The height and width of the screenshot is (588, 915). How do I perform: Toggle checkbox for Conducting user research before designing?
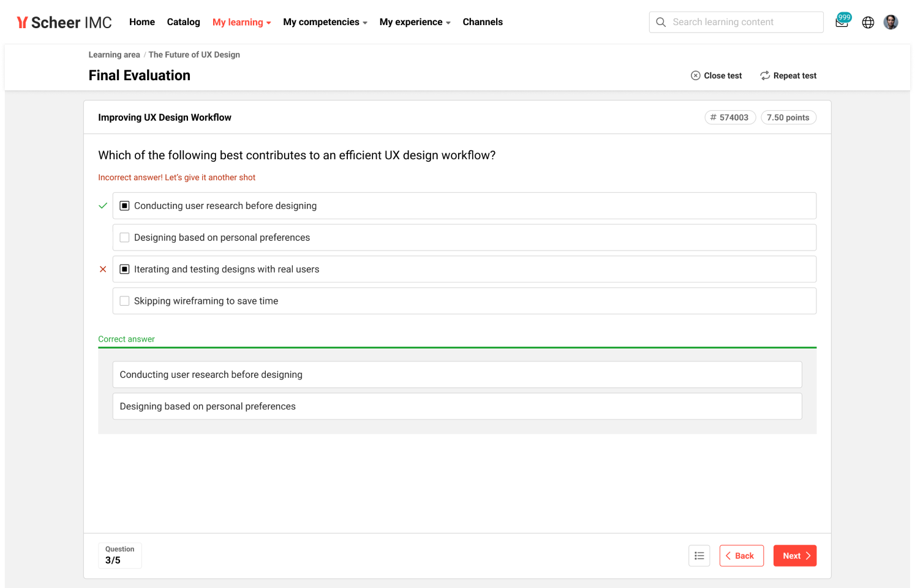[124, 206]
